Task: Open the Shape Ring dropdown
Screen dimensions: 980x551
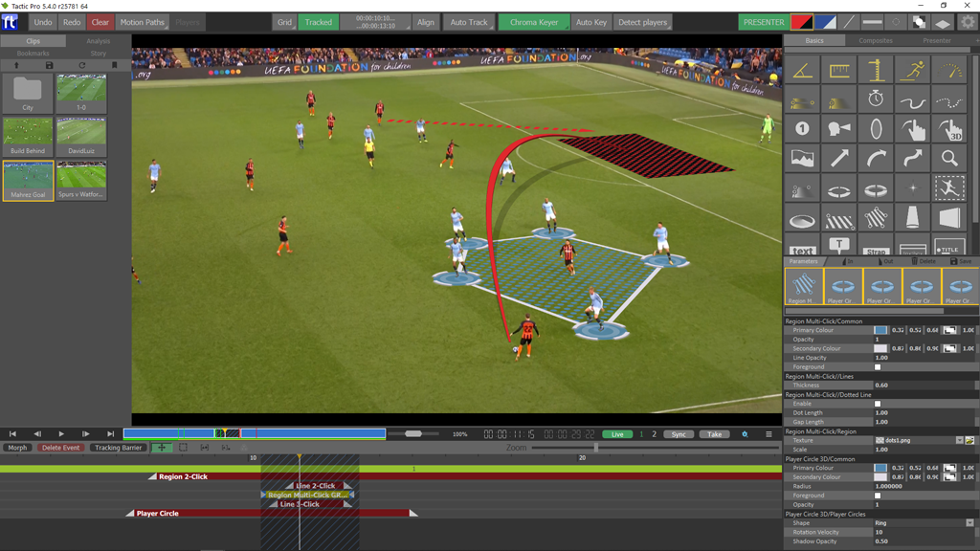Action: coord(969,523)
